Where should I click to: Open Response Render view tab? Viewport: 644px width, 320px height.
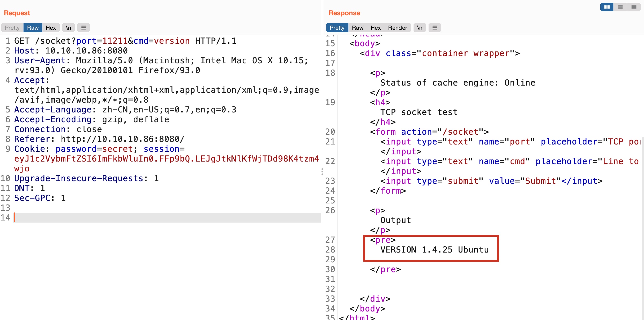[397, 28]
